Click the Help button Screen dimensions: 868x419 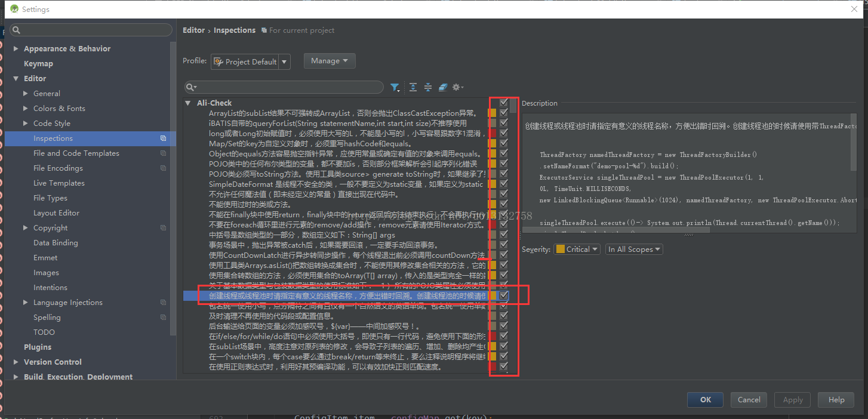pos(836,400)
